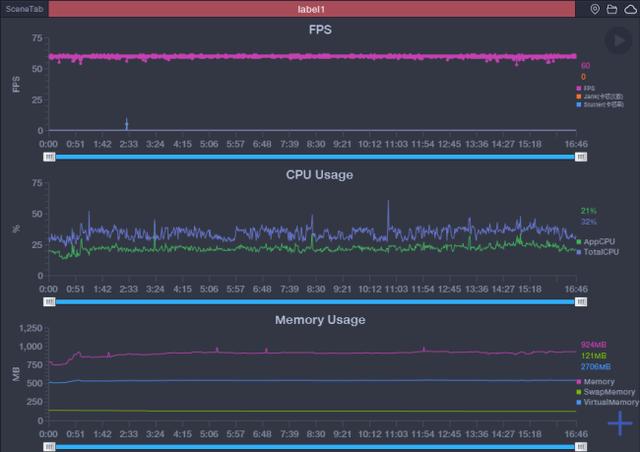Viewport: 640px width, 452px height.
Task: Toggle the SwapMemory legend series
Action: (x=606, y=392)
